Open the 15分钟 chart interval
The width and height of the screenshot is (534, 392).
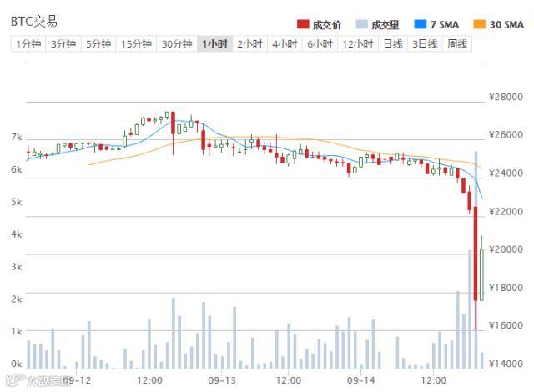136,44
